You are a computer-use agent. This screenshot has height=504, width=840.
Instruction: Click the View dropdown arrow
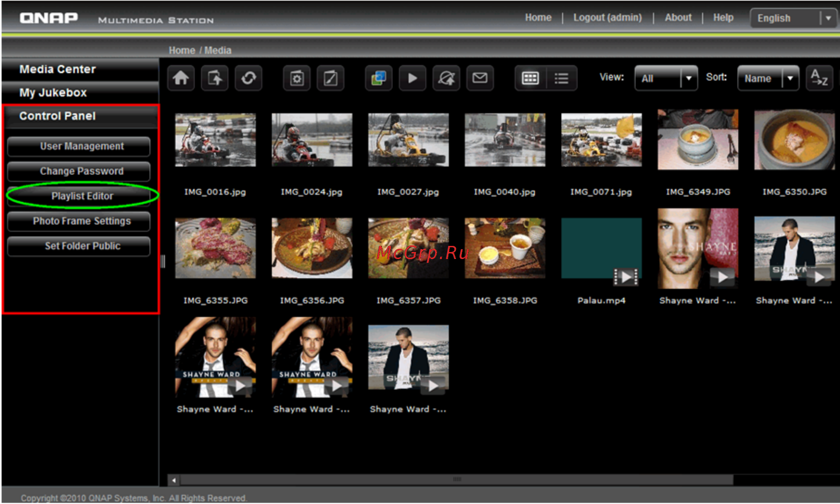(x=689, y=78)
